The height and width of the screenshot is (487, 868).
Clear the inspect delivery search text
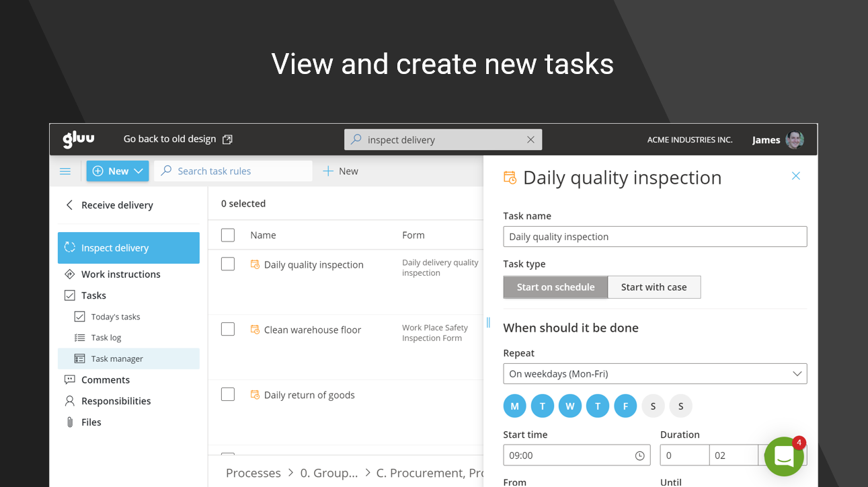click(530, 140)
